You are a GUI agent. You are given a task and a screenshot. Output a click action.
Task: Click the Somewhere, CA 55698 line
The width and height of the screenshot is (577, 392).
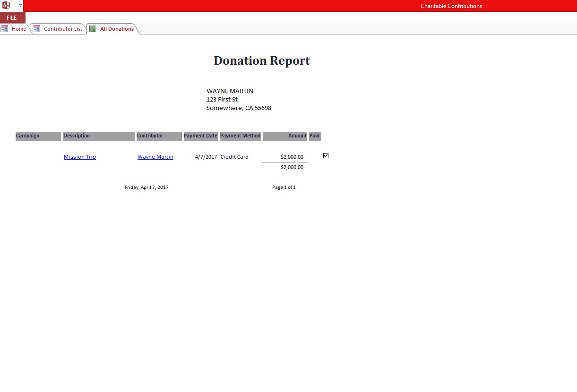(239, 108)
